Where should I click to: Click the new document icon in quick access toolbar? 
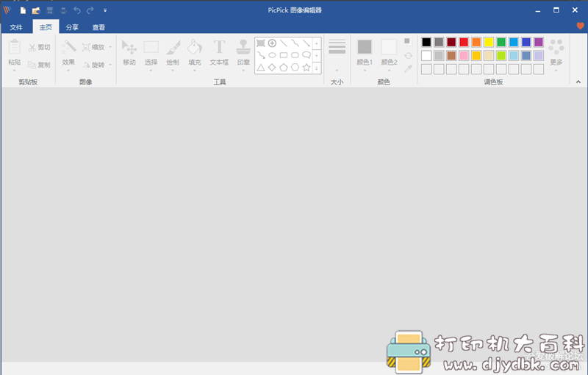pos(24,10)
